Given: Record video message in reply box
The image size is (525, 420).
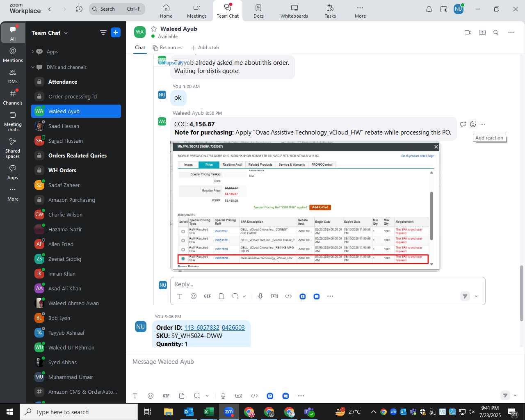Looking at the screenshot, I should [x=274, y=296].
